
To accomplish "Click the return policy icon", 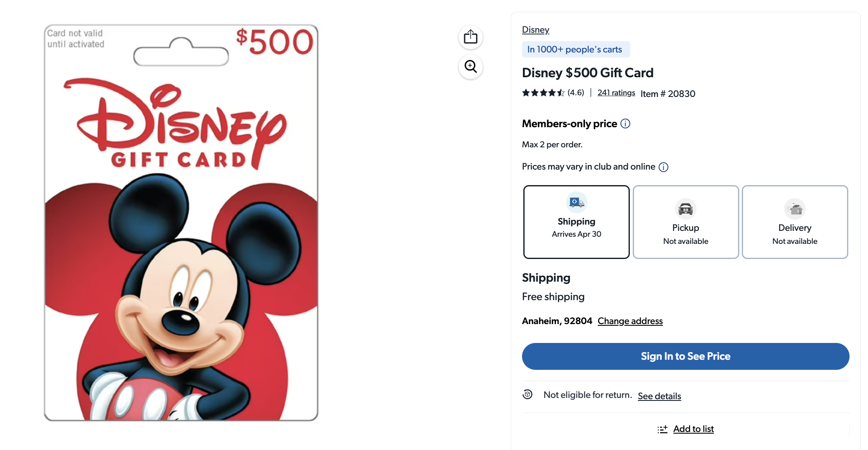I will coord(528,395).
